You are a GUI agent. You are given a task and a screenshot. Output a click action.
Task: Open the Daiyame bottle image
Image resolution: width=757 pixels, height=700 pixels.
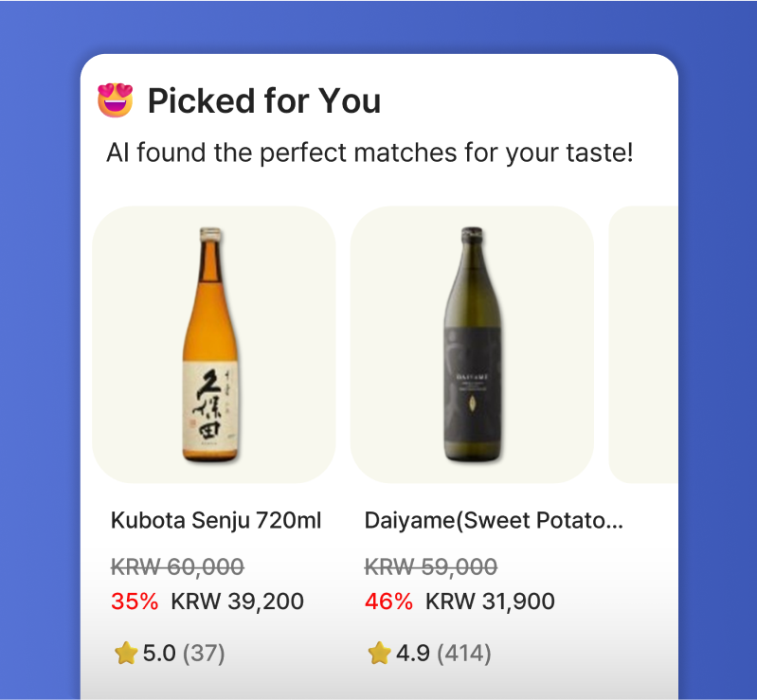click(472, 345)
